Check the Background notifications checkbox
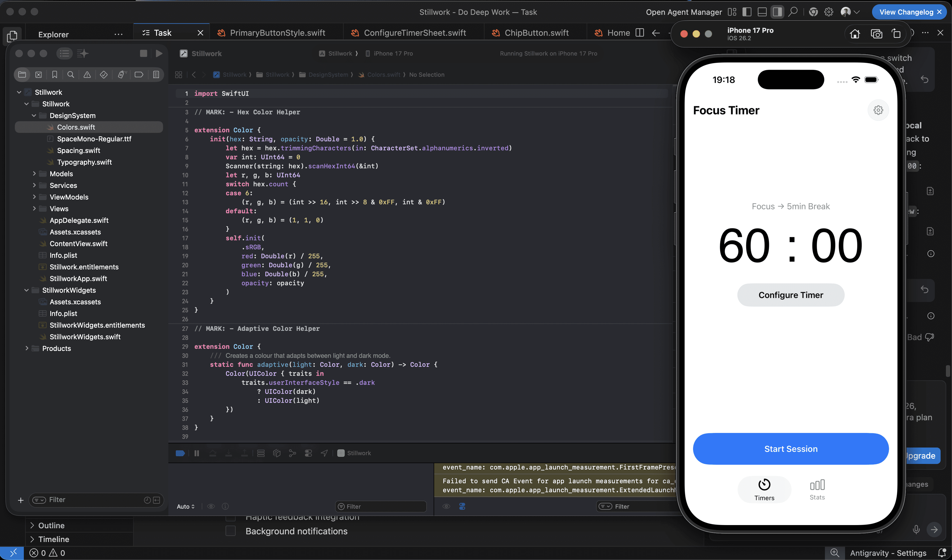 (230, 531)
